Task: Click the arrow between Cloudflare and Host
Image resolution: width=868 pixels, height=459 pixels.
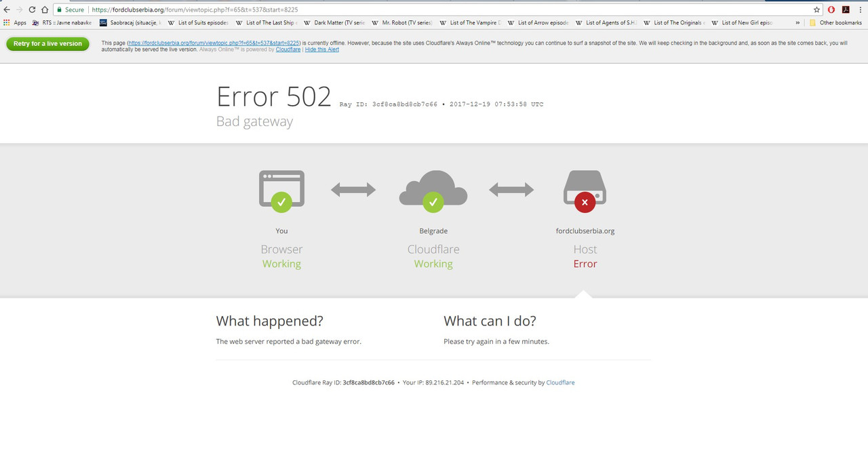Action: pyautogui.click(x=511, y=190)
